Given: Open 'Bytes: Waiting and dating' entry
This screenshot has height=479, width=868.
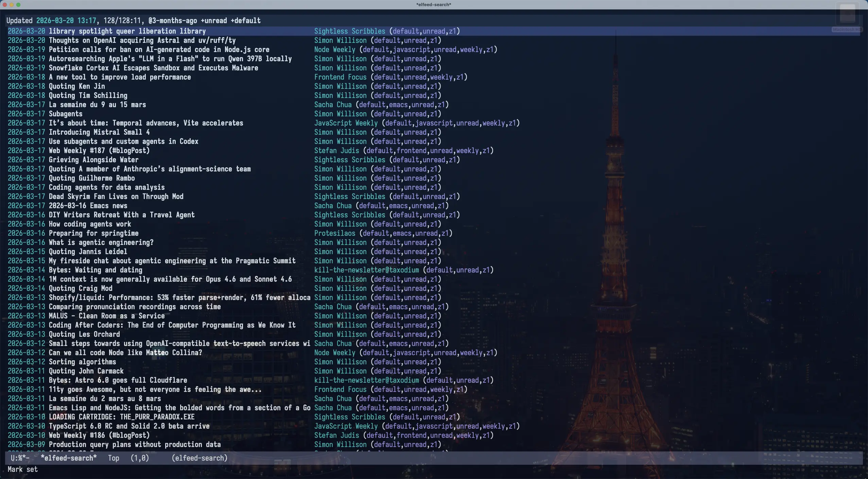Looking at the screenshot, I should pos(96,270).
